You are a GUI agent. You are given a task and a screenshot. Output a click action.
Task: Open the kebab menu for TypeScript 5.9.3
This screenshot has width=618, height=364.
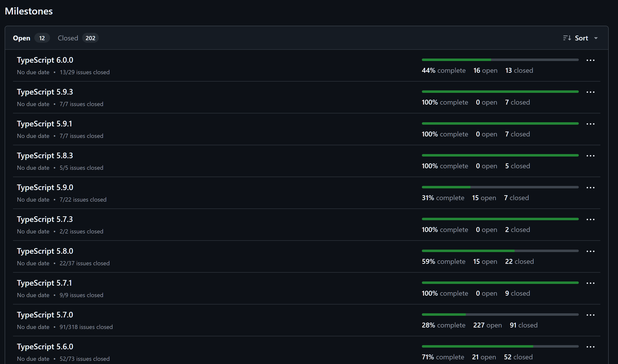591,92
